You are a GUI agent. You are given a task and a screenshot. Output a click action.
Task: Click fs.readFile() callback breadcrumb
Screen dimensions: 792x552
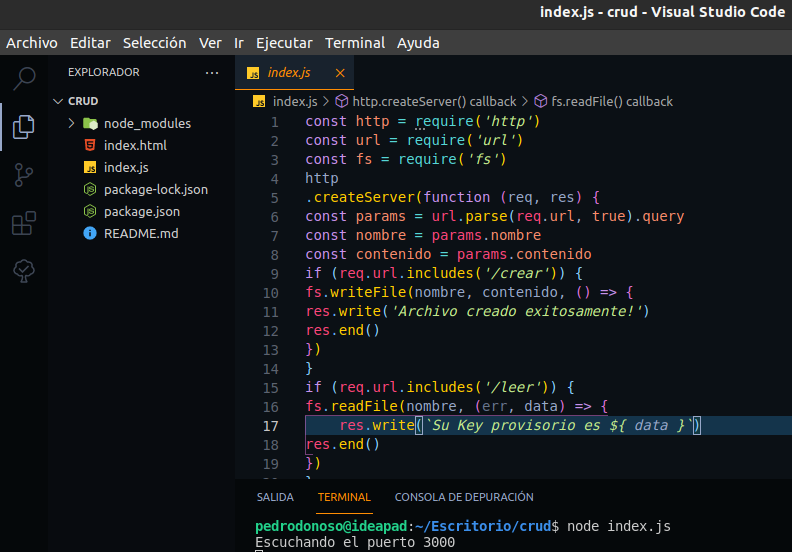612,102
